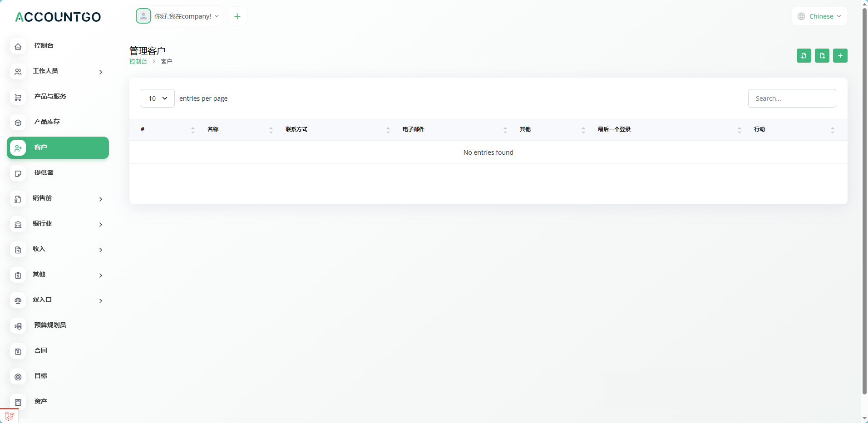Click the export customers file icon

coord(822,55)
